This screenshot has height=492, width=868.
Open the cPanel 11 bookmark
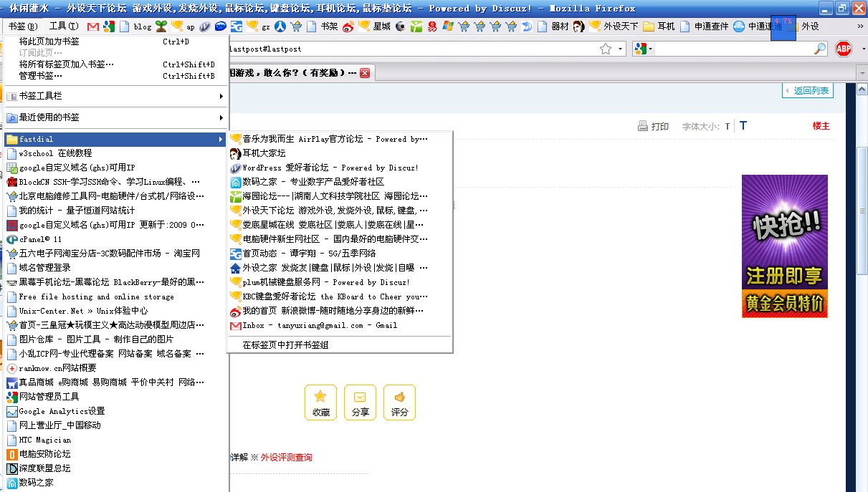pos(116,239)
